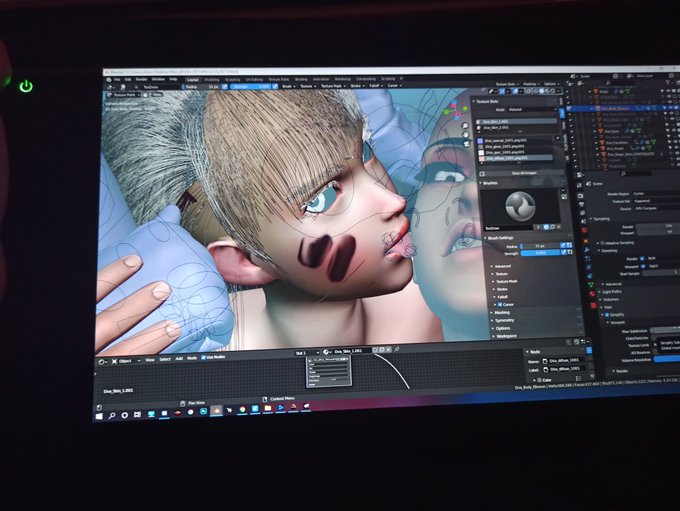Toggle the Cursor checkbox in sidebar

tap(500, 305)
